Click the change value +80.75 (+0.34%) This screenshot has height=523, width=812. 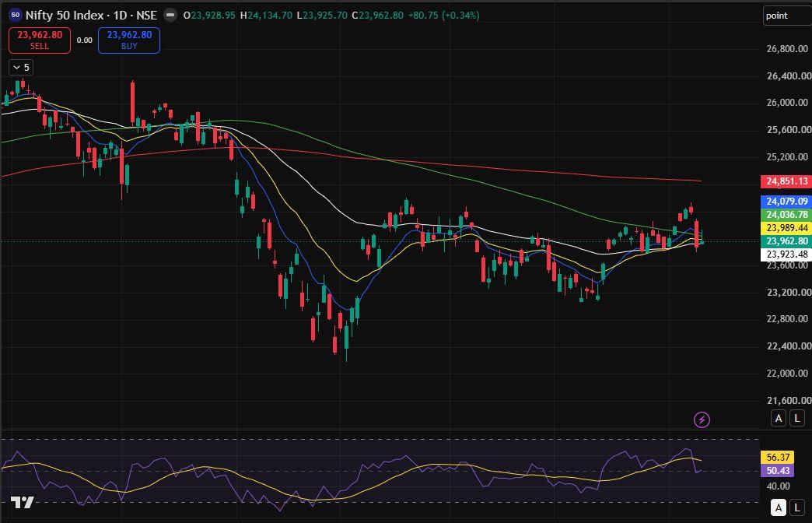coord(444,16)
